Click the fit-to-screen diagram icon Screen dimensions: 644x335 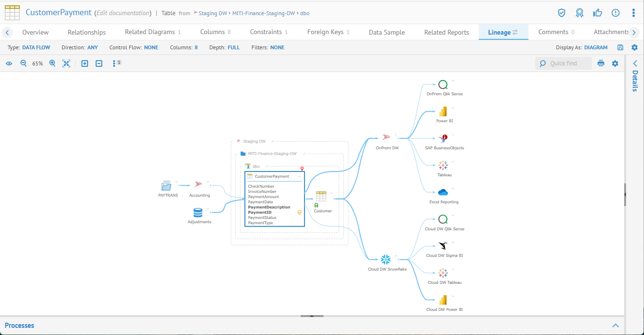click(66, 63)
